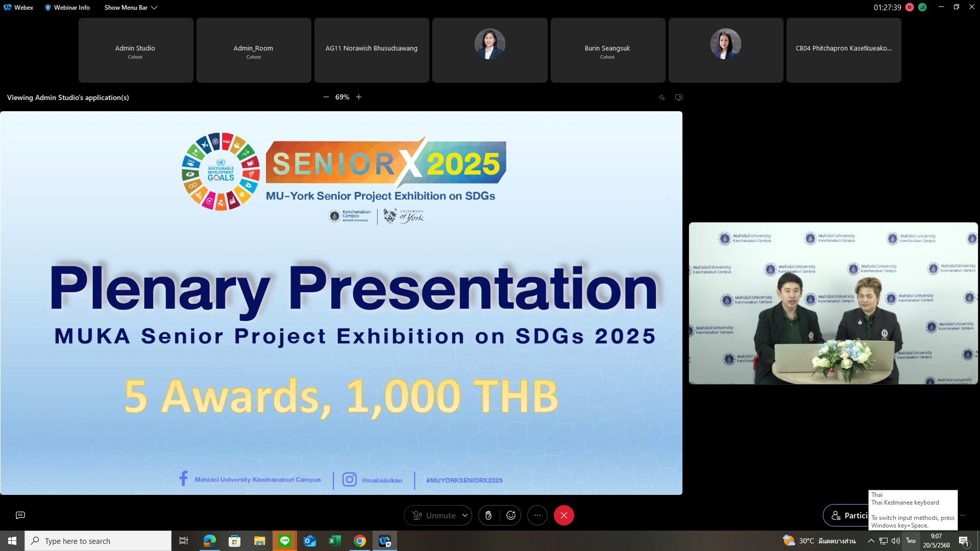Open the clock and date 9:07
The height and width of the screenshot is (551, 980).
[x=937, y=541]
